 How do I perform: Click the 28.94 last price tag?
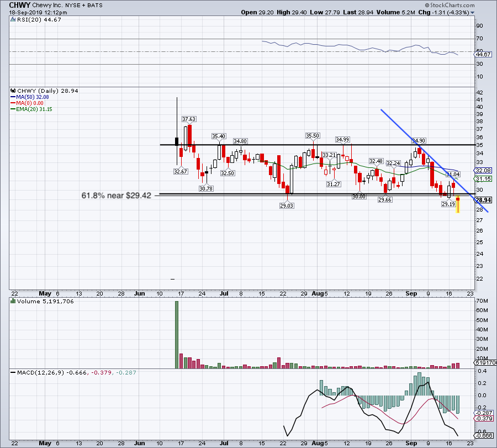484,200
